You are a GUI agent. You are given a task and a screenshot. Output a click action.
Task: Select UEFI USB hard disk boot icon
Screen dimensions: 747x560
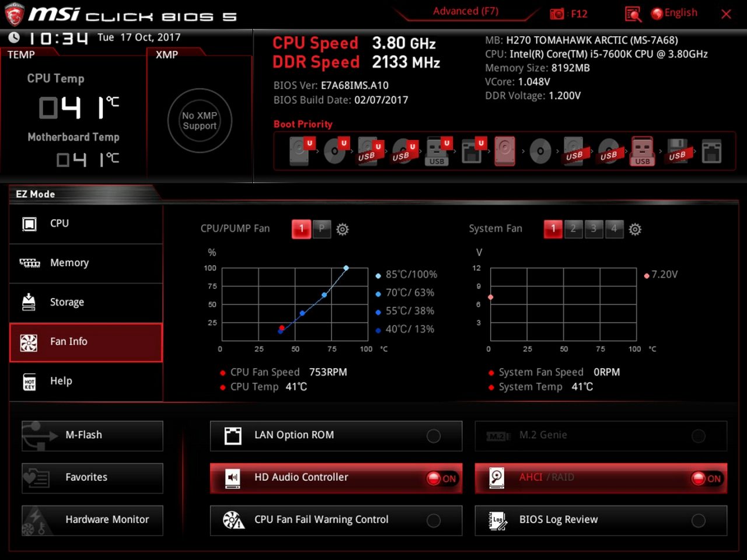[370, 151]
